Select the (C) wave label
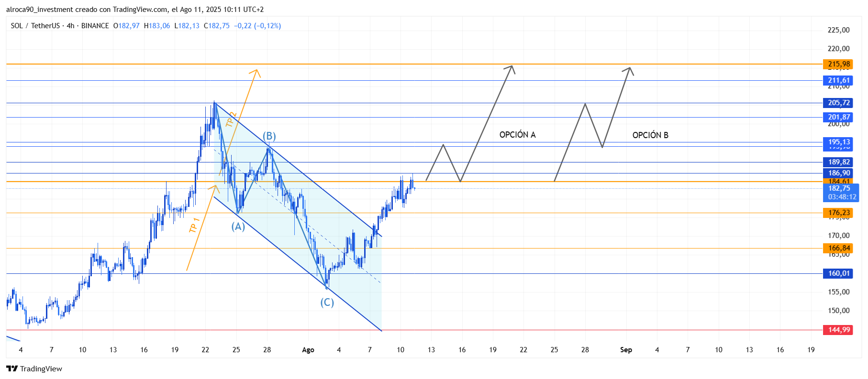This screenshot has height=379, width=868. click(x=327, y=303)
